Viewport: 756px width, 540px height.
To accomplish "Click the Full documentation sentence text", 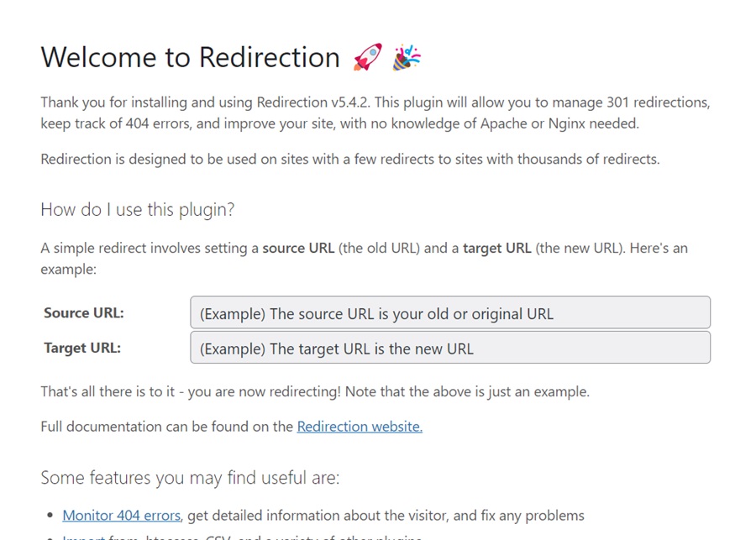I will point(231,427).
